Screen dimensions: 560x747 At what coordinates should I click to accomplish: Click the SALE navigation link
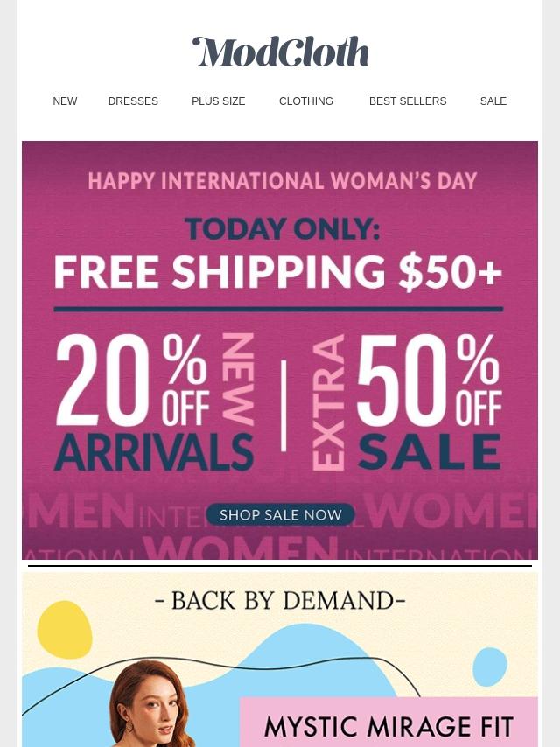tap(493, 101)
